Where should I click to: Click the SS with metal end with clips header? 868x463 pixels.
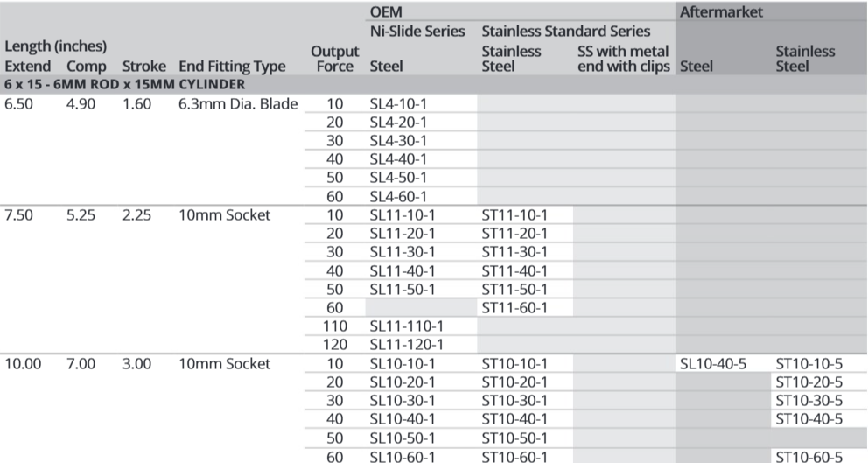click(623, 59)
